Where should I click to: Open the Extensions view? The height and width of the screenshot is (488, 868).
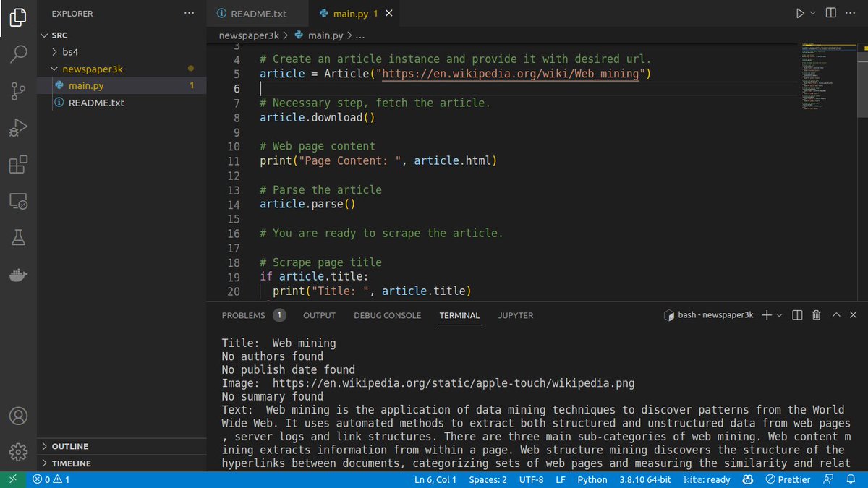point(18,165)
